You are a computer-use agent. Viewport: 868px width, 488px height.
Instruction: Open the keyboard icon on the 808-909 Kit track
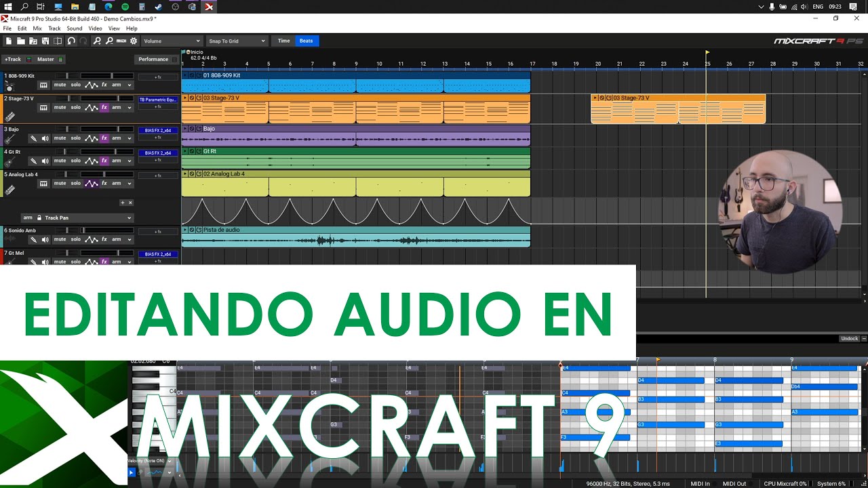(x=43, y=85)
